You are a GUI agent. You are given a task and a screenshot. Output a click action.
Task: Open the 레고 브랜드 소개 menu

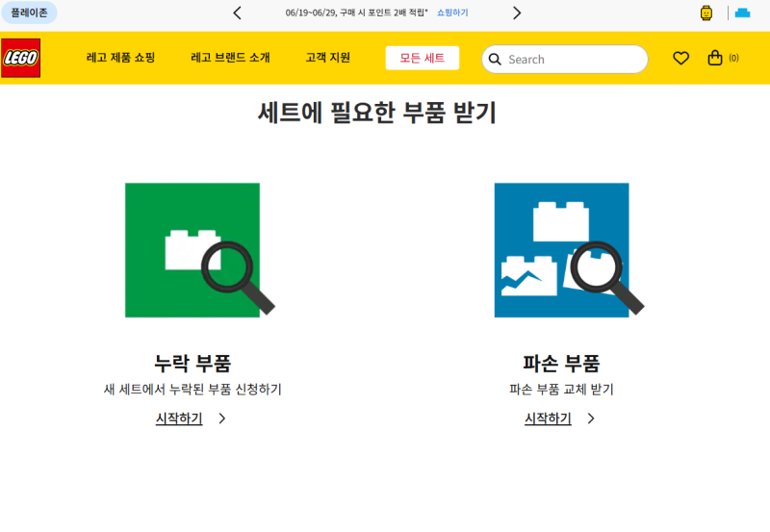tap(230, 58)
